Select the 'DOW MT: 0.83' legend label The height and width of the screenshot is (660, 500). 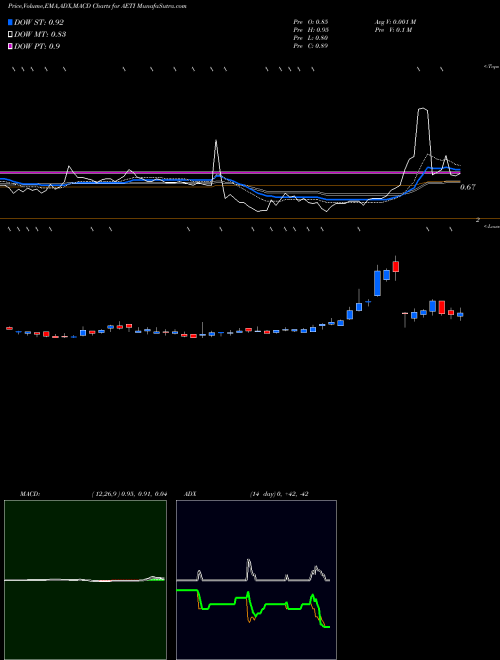click(40, 34)
